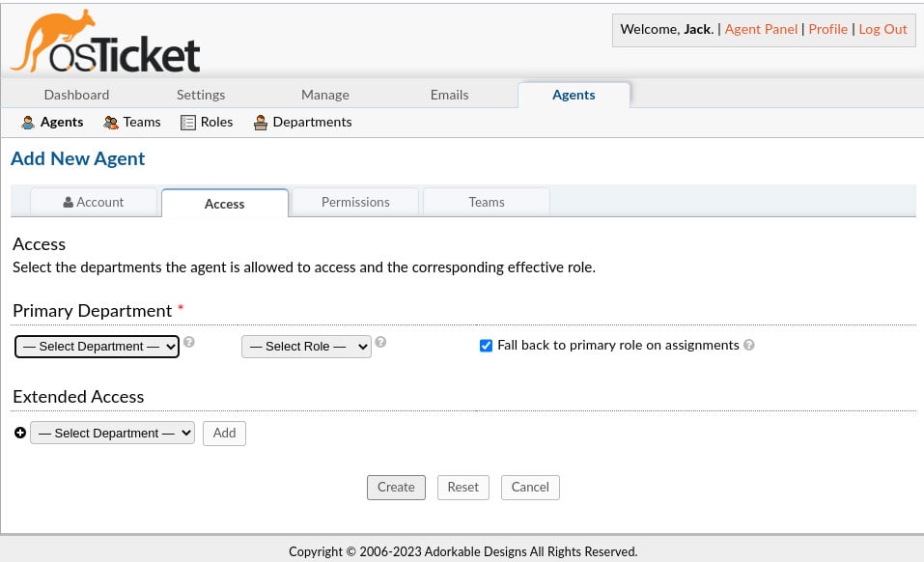
Task: Open Teams via its people icon
Action: pyautogui.click(x=110, y=122)
